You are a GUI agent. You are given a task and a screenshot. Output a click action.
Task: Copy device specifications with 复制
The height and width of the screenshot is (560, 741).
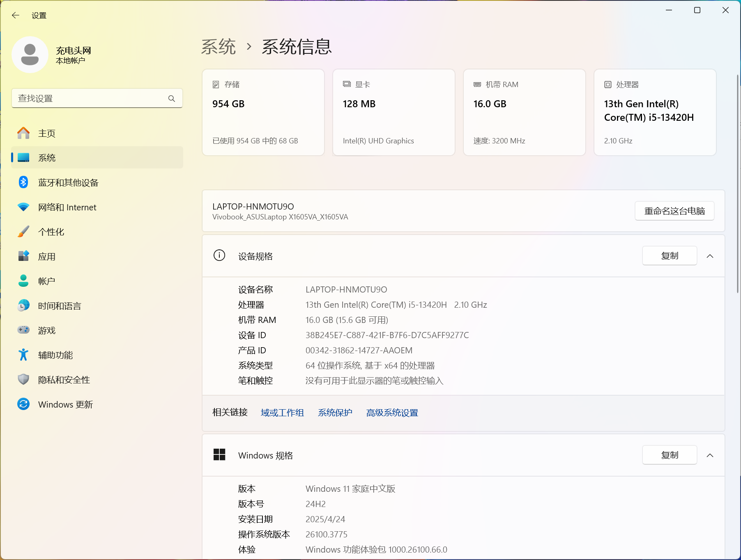click(x=670, y=256)
